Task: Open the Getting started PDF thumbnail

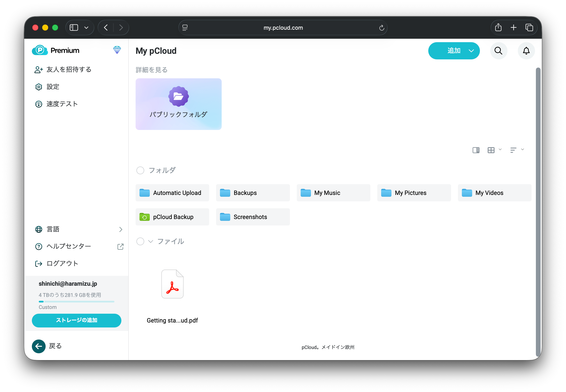Action: [x=172, y=284]
